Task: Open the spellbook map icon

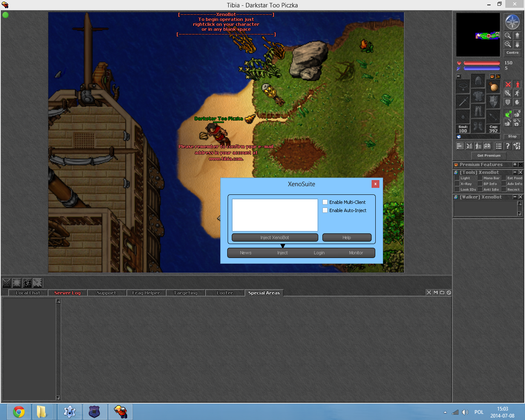Action: pos(487,146)
